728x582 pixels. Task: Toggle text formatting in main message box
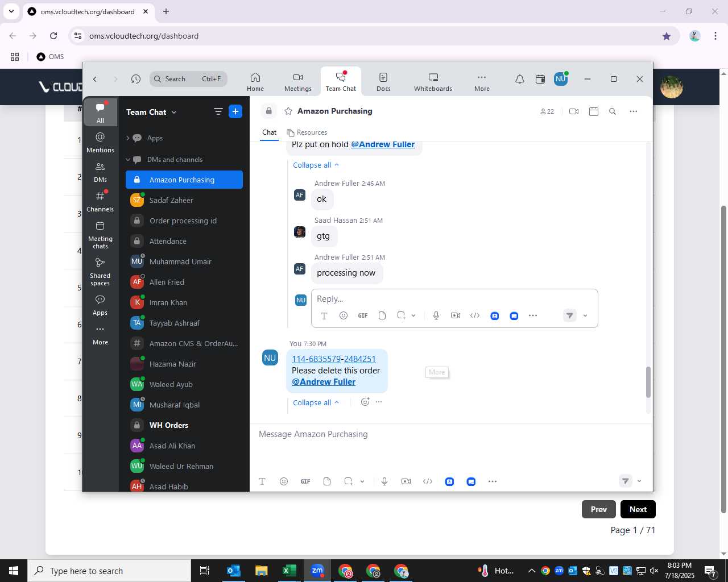[x=262, y=481]
